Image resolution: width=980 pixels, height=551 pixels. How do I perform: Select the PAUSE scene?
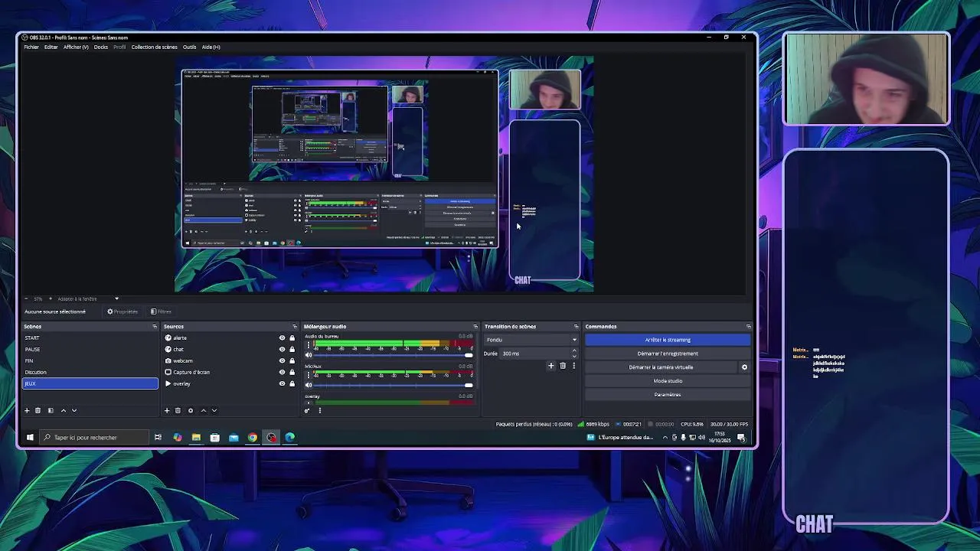point(90,350)
